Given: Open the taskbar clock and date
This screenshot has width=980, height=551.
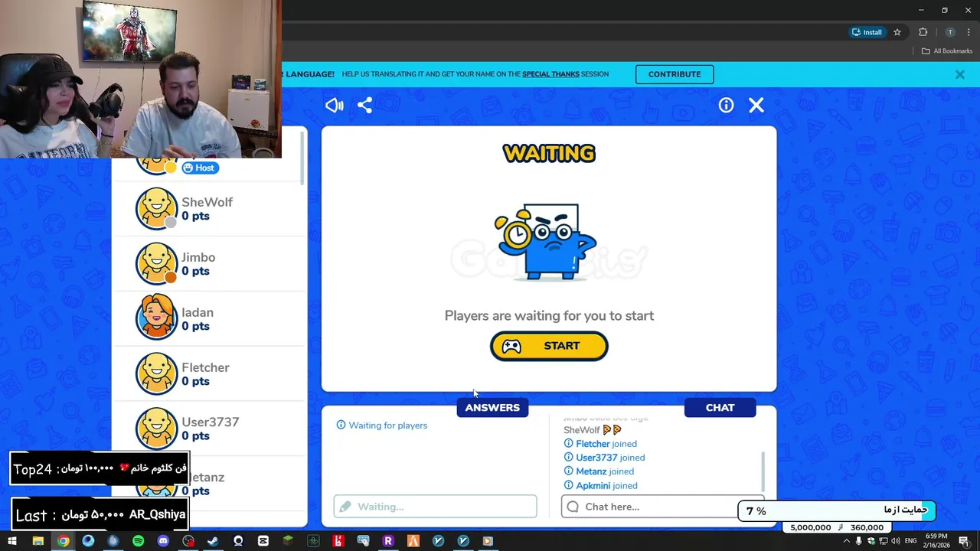Looking at the screenshot, I should (x=936, y=541).
